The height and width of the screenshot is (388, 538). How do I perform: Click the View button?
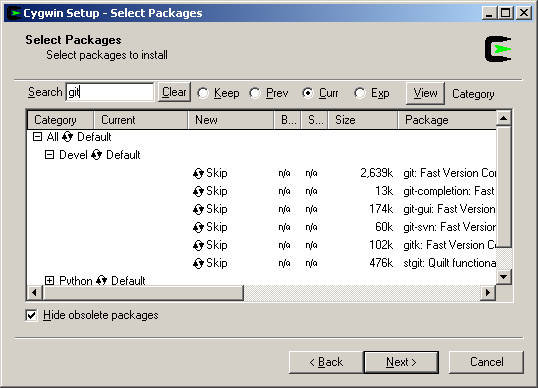425,93
